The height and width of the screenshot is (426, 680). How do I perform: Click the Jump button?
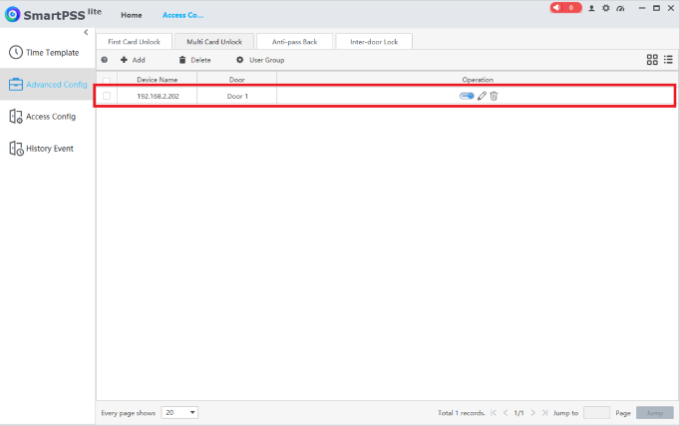[x=655, y=413]
